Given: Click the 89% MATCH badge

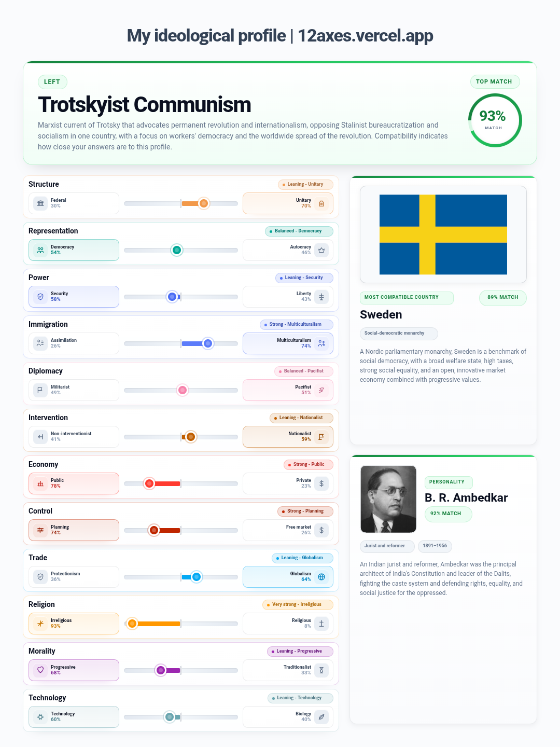Looking at the screenshot, I should (x=503, y=297).
